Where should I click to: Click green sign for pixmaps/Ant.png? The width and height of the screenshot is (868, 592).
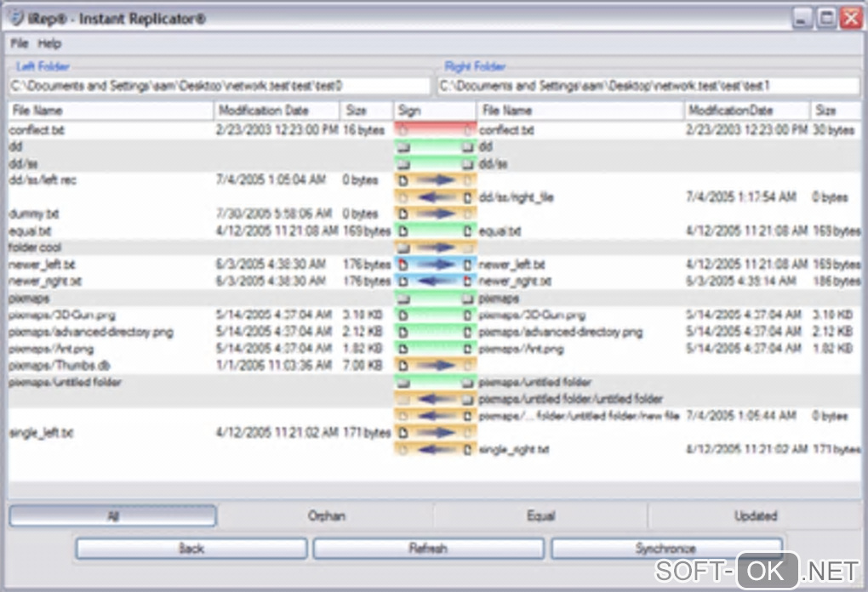coord(435,349)
